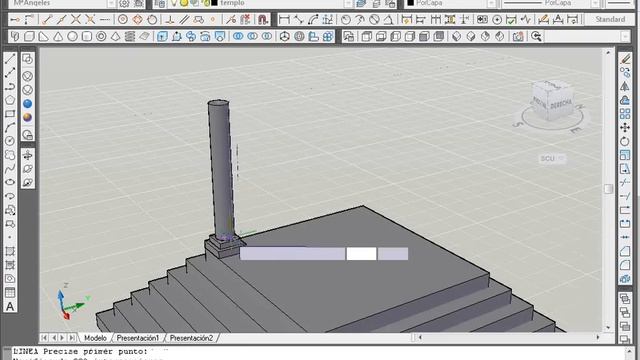Select the Rotate modify tool
The height and width of the screenshot is (360, 640).
coord(625,142)
